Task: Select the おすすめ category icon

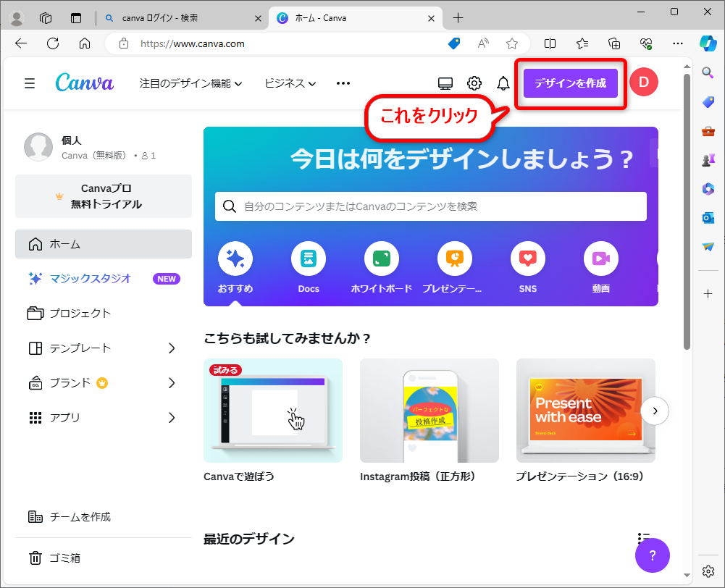Action: coord(235,259)
